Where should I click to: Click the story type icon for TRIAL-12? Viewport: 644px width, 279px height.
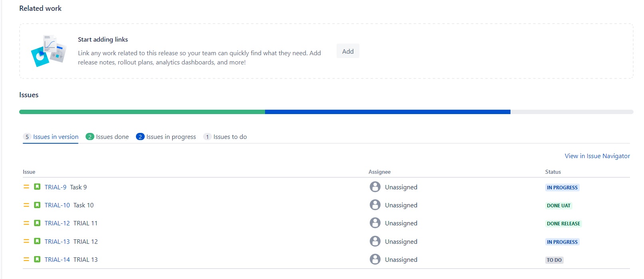click(x=37, y=223)
